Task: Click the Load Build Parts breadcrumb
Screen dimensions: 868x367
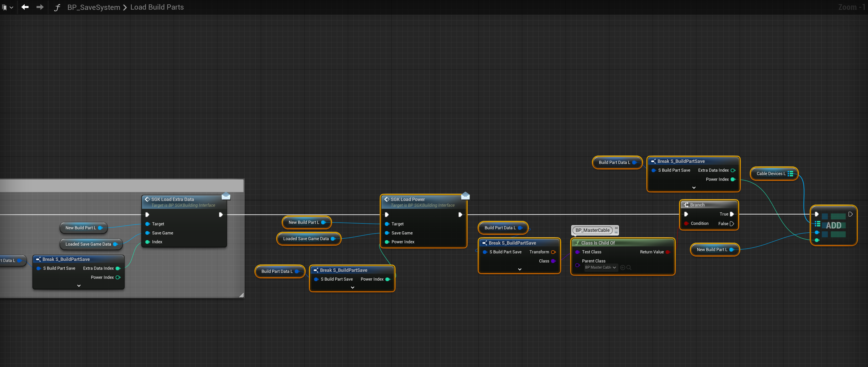Action: 157,7
